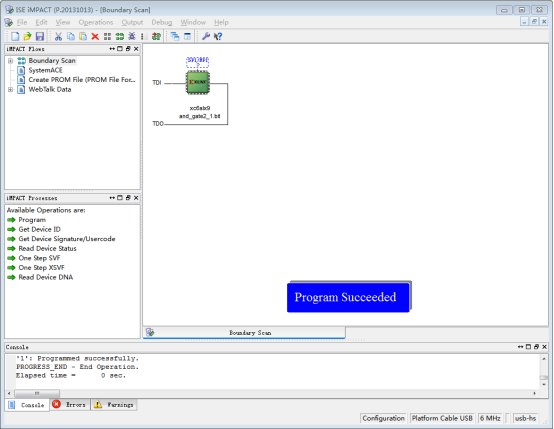The width and height of the screenshot is (554, 429).
Task: Open the Debug menu
Action: 161,22
